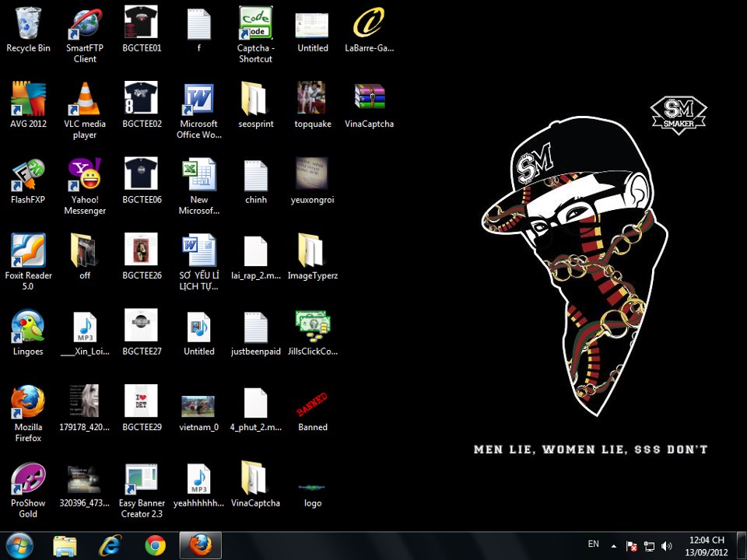Show hidden system tray icons
This screenshot has width=747, height=560.
(x=613, y=546)
